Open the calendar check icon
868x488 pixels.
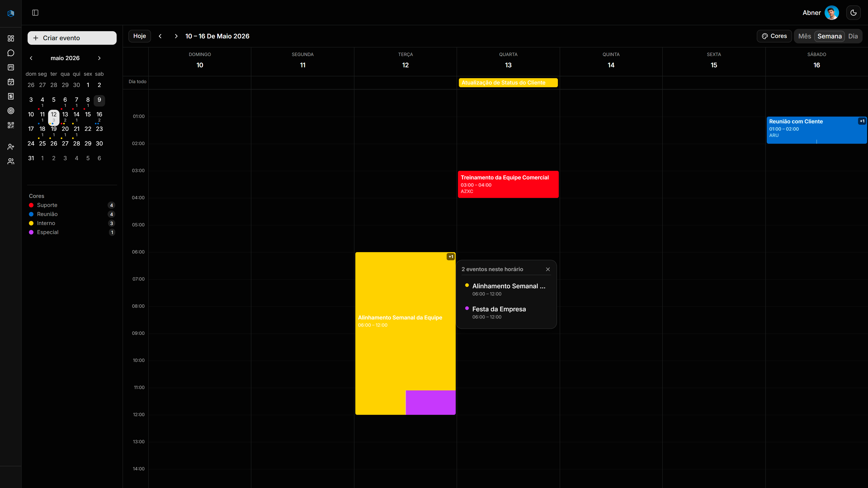tap(11, 82)
